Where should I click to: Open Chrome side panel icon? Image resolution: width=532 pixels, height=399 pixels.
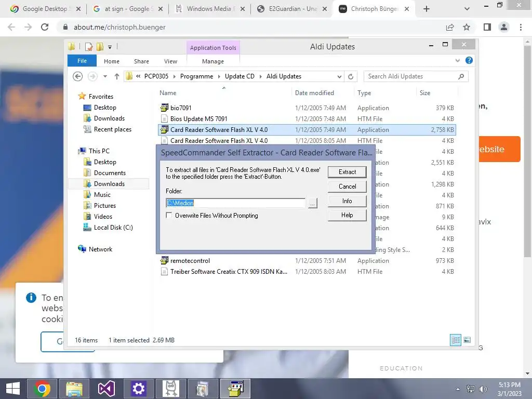(x=487, y=27)
